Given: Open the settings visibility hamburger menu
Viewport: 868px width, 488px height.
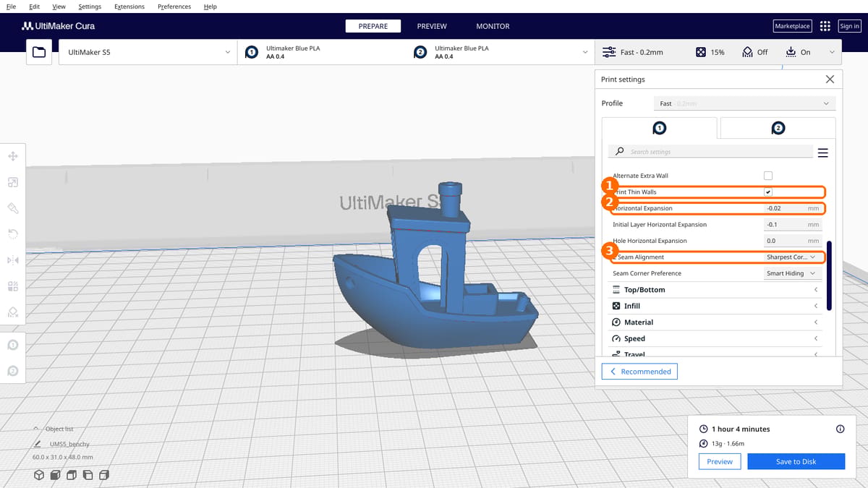Looking at the screenshot, I should (822, 153).
